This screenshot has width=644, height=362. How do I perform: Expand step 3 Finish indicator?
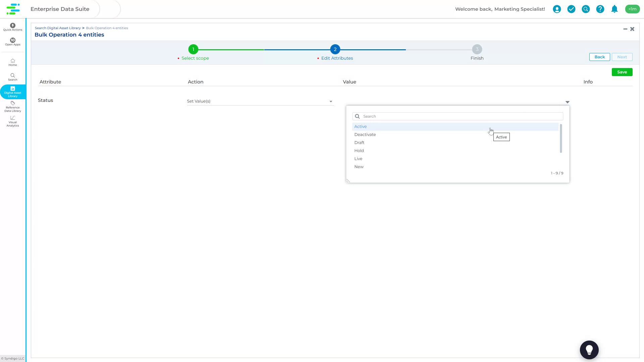[477, 49]
